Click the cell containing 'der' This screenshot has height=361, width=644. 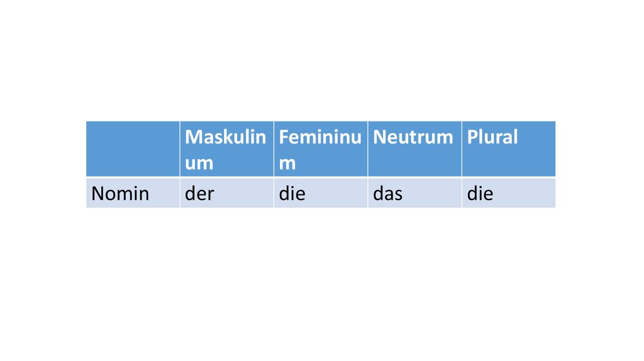226,193
